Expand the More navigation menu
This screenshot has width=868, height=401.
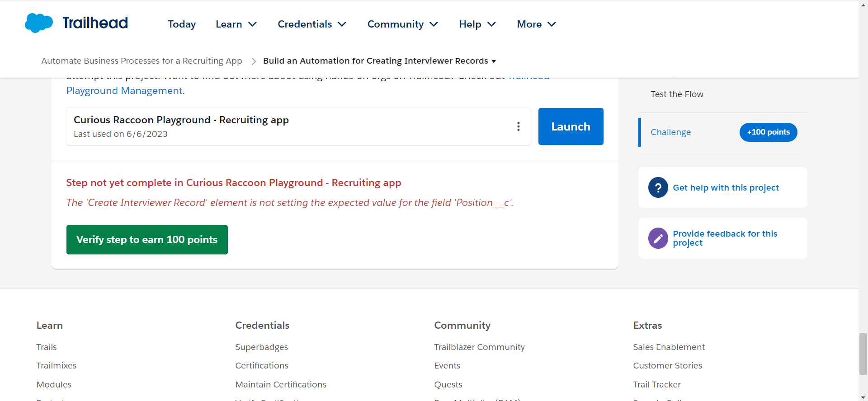tap(536, 24)
